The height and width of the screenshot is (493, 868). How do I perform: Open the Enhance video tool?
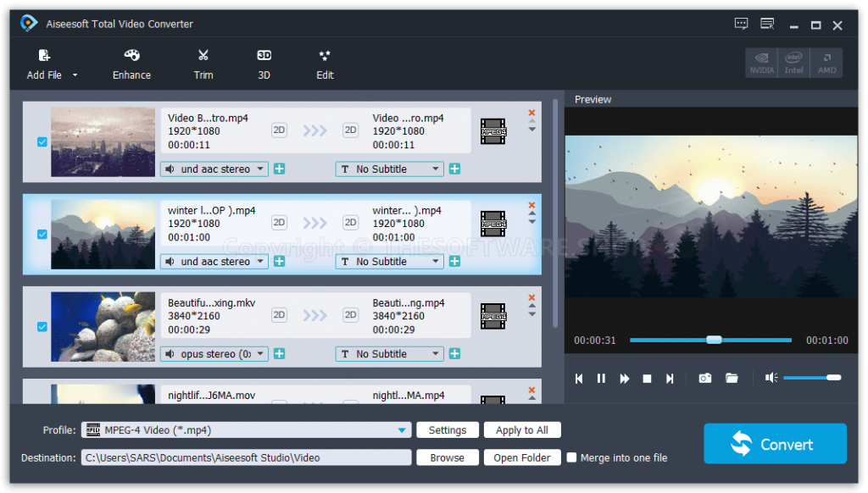click(x=131, y=64)
